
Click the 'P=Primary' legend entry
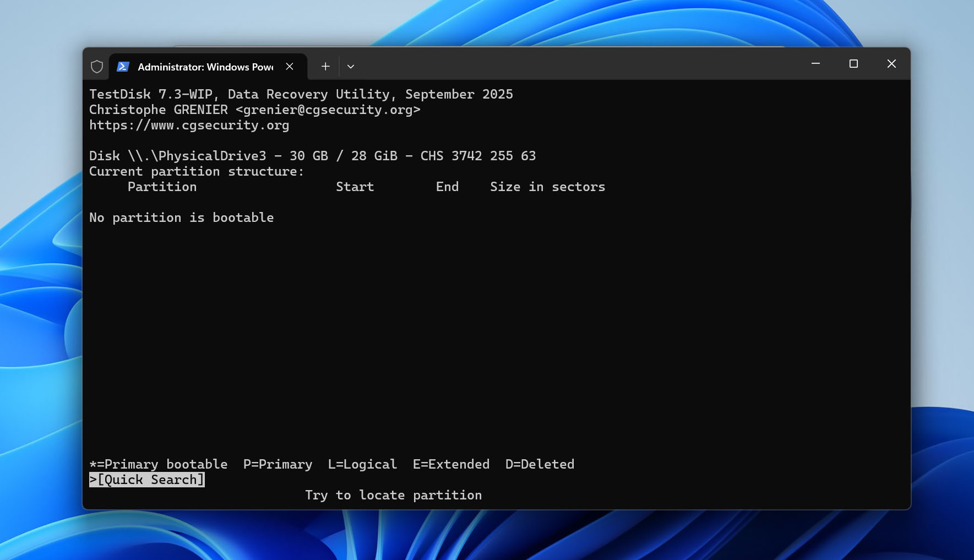pos(278,465)
